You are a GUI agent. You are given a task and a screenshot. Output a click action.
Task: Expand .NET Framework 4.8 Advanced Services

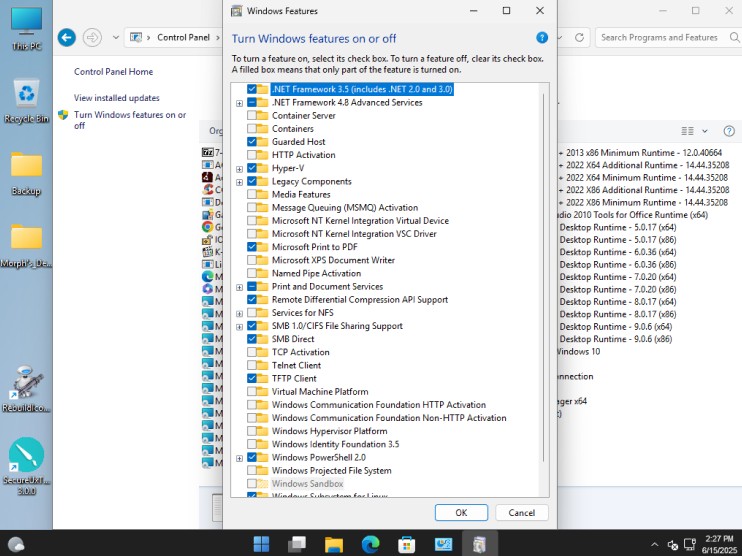(239, 103)
